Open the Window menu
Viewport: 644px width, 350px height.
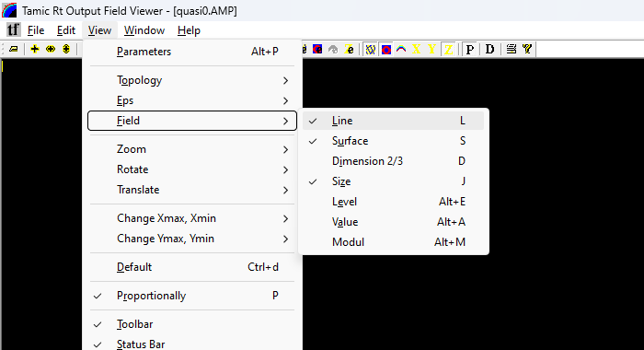[144, 30]
